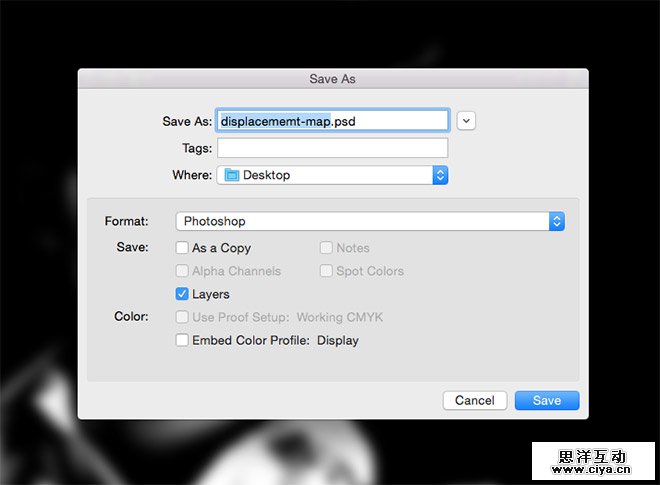660x485 pixels.
Task: Uncheck the Layers checkbox
Action: 182,294
